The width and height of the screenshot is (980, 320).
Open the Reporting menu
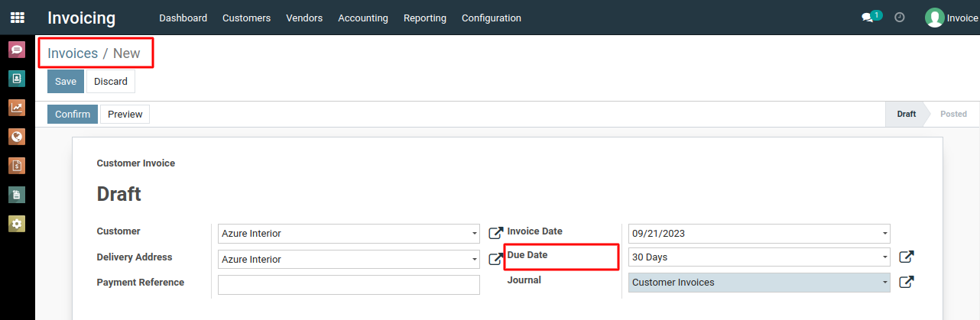(425, 18)
